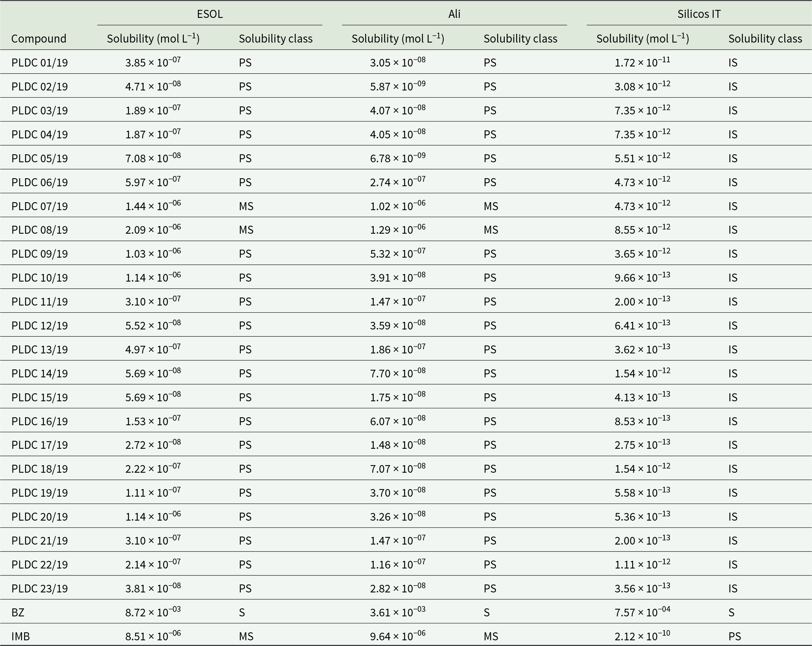
Task: Click Ali value 1.02 × 10−06
Action: coord(398,205)
